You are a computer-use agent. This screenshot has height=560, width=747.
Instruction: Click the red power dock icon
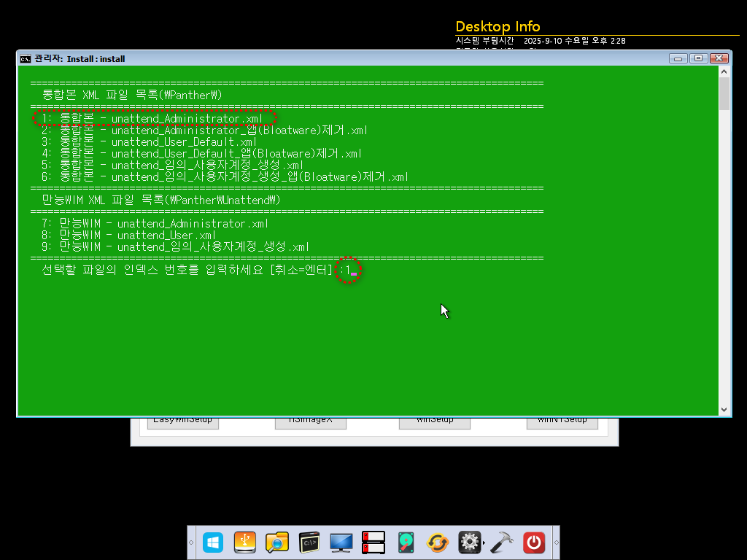tap(533, 542)
